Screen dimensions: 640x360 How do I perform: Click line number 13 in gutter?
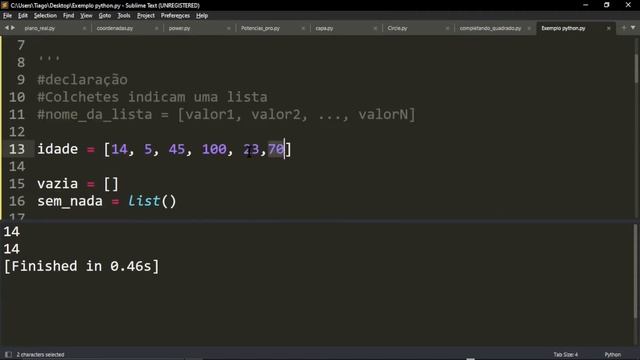coord(17,149)
